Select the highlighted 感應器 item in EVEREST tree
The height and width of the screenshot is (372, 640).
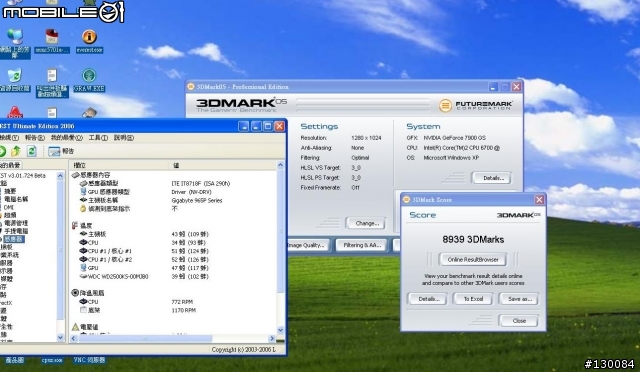(13, 239)
